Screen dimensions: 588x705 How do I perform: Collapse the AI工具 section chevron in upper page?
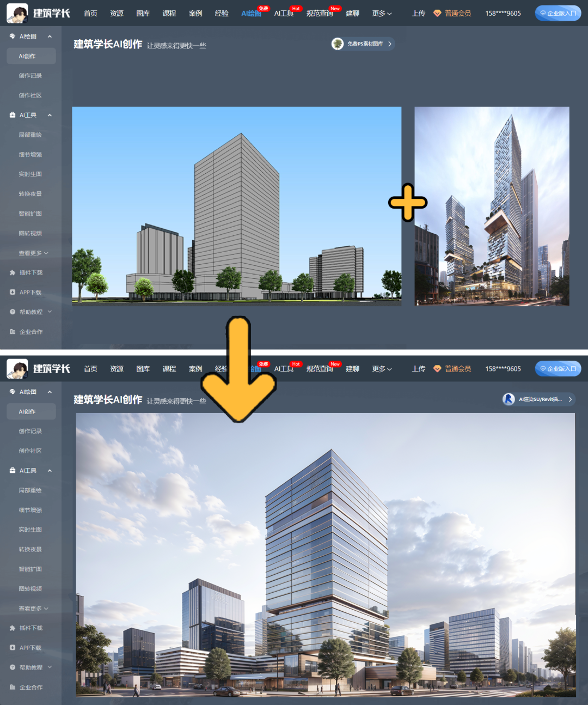point(50,115)
